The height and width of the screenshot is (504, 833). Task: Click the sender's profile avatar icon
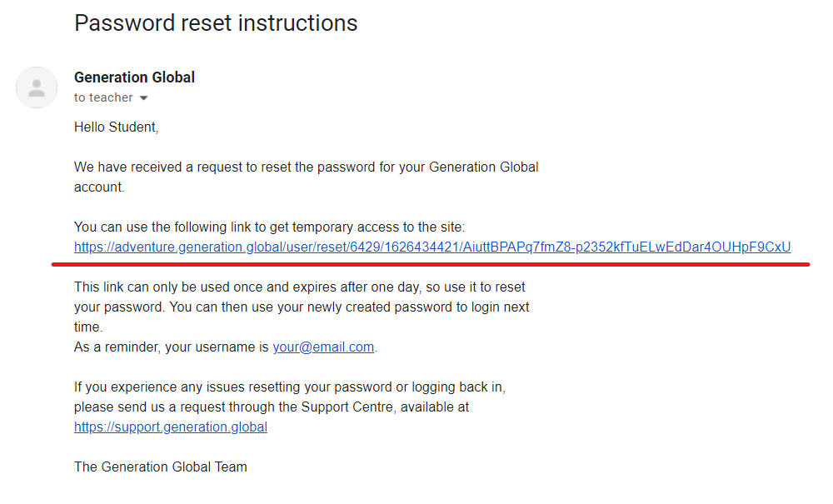tap(37, 87)
